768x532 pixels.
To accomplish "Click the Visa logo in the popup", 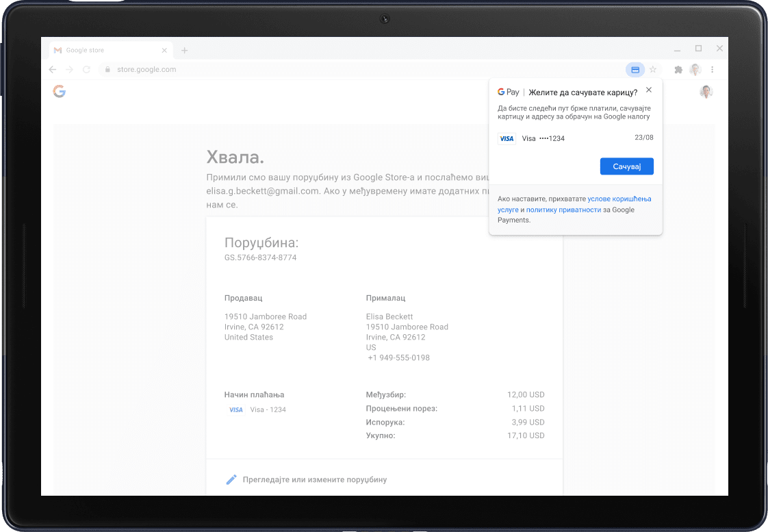I will pos(507,138).
